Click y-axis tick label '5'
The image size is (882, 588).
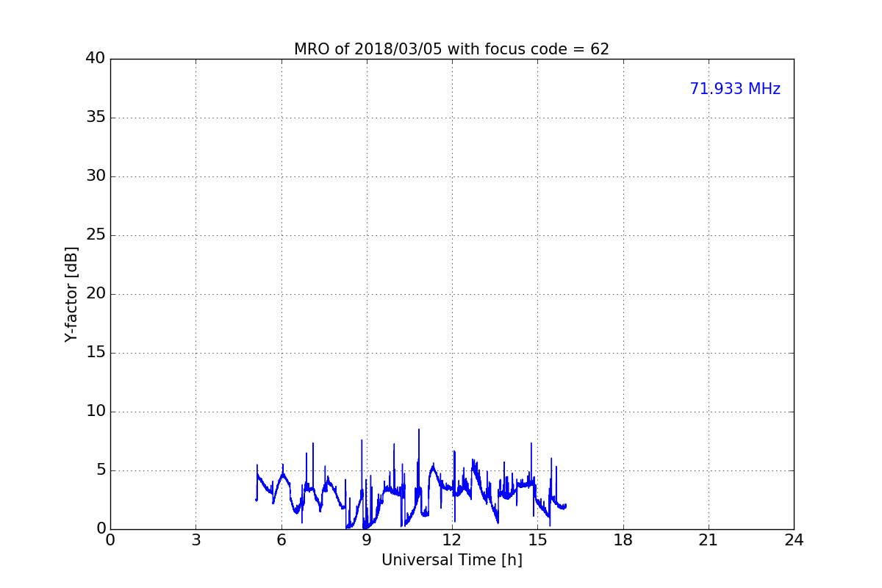coord(101,470)
